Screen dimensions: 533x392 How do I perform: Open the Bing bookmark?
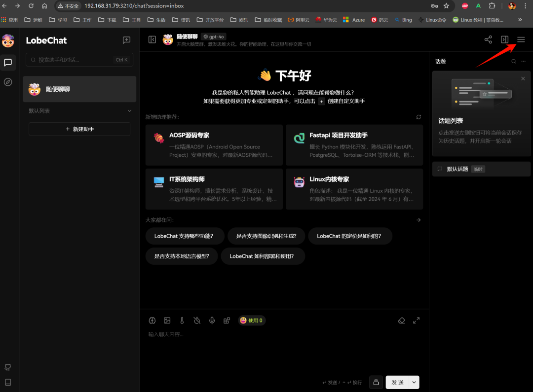pos(403,20)
